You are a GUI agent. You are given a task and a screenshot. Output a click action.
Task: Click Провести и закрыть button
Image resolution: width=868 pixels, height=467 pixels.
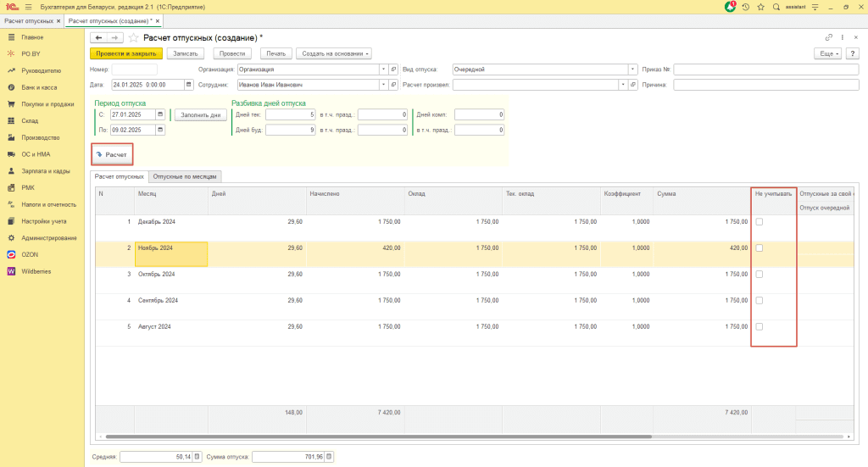click(126, 53)
